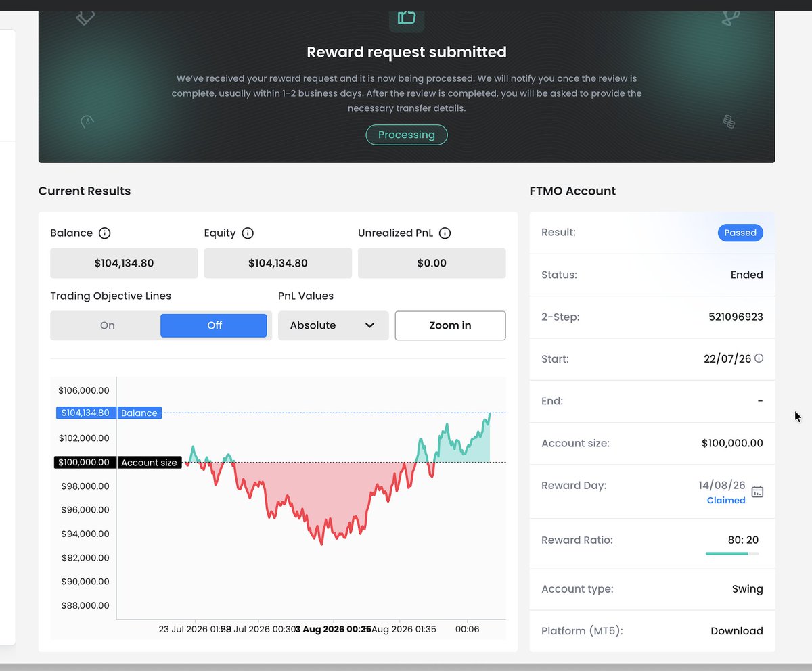
Task: Select the Start date 22/07/26
Action: tap(727, 359)
